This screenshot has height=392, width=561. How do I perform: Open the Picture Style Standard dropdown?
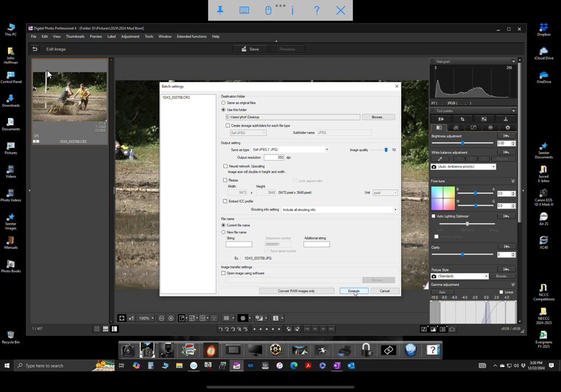click(x=460, y=276)
